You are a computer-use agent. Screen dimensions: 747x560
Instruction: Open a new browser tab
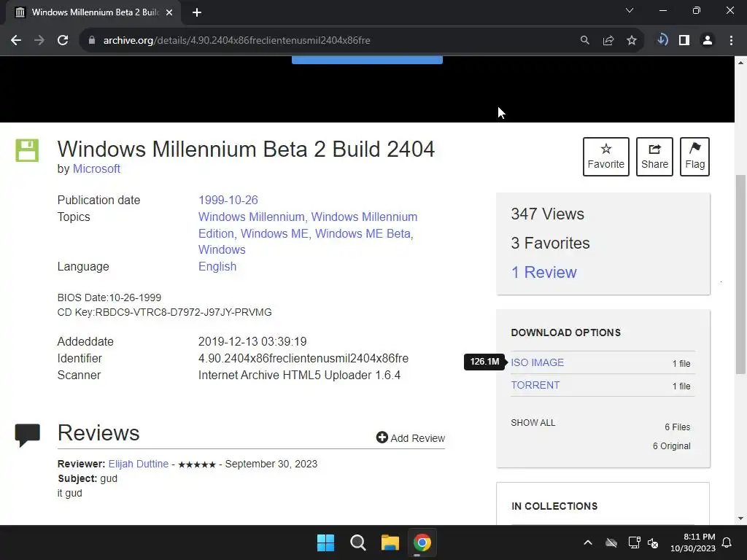(197, 12)
